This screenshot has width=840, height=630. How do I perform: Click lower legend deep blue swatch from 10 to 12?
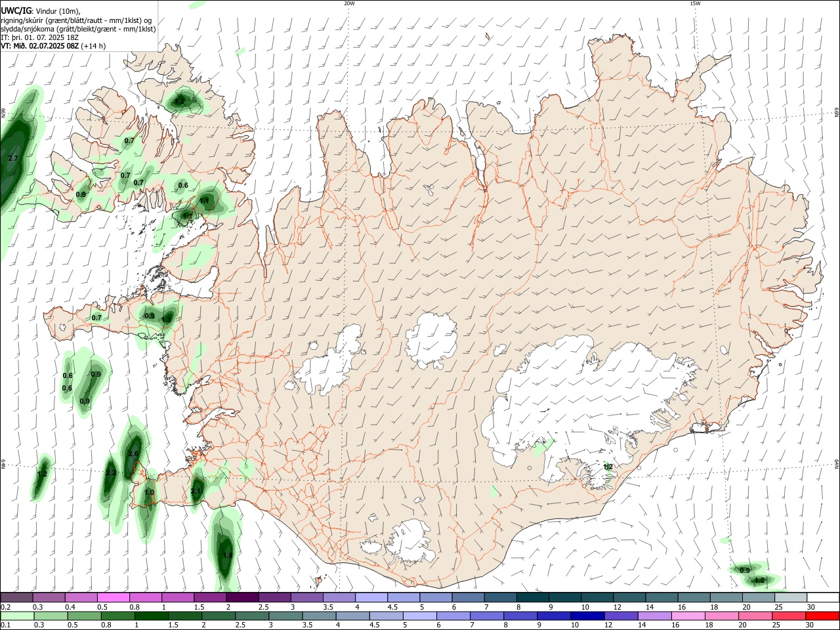coord(586,616)
